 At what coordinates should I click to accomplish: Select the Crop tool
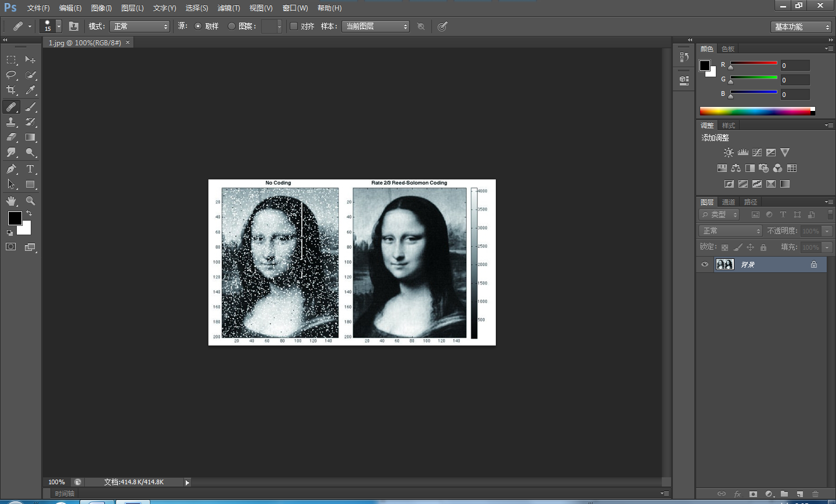11,90
